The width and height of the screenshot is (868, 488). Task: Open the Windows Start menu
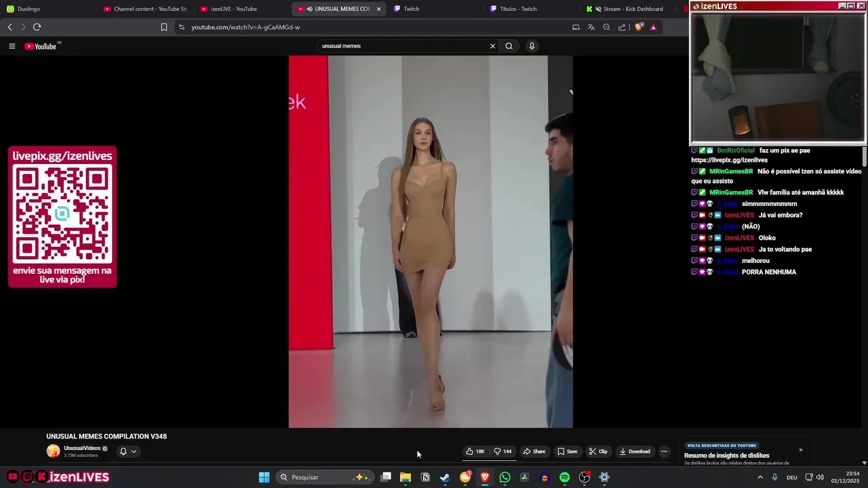click(264, 477)
